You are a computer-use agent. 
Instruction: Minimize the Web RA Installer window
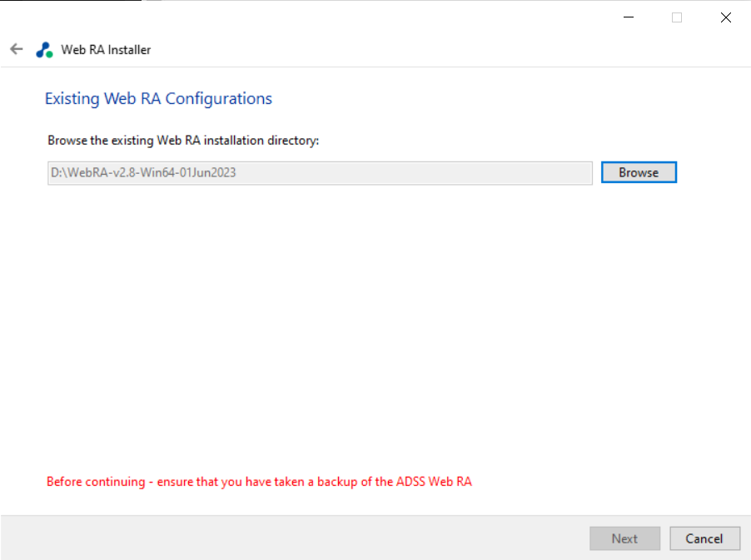coord(629,17)
